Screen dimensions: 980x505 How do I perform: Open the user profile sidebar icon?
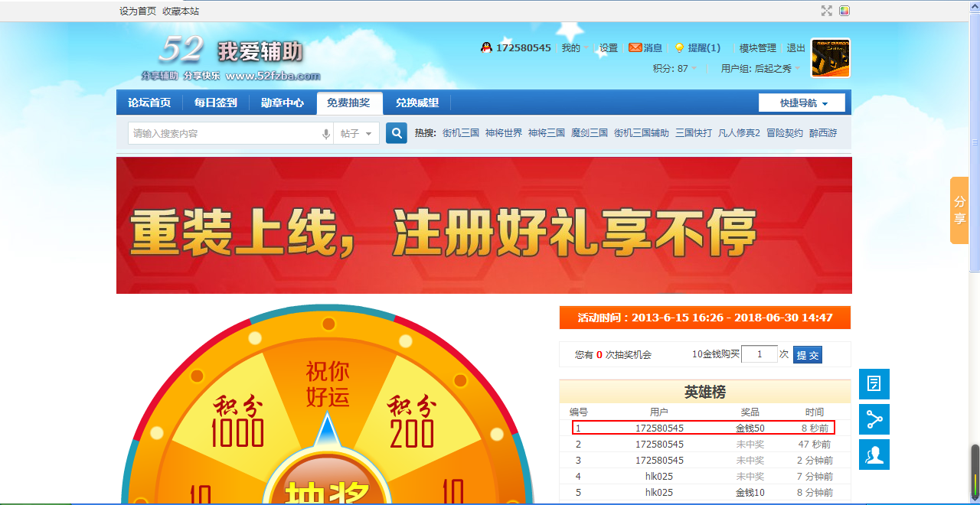pyautogui.click(x=874, y=454)
